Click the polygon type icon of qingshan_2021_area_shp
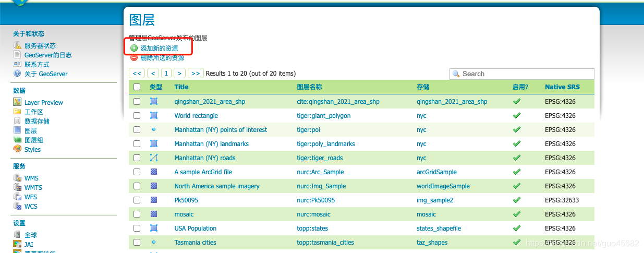 point(154,101)
